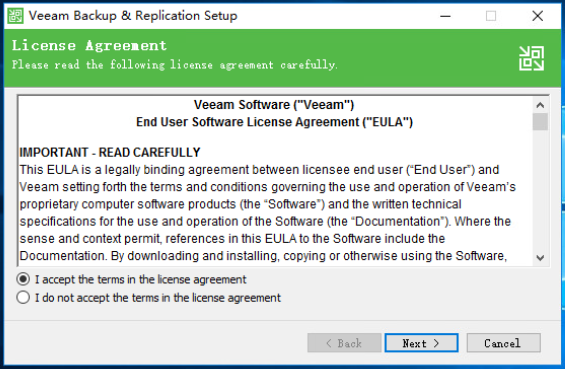Click the Veeam logo in green header
565x369 pixels.
click(x=531, y=58)
